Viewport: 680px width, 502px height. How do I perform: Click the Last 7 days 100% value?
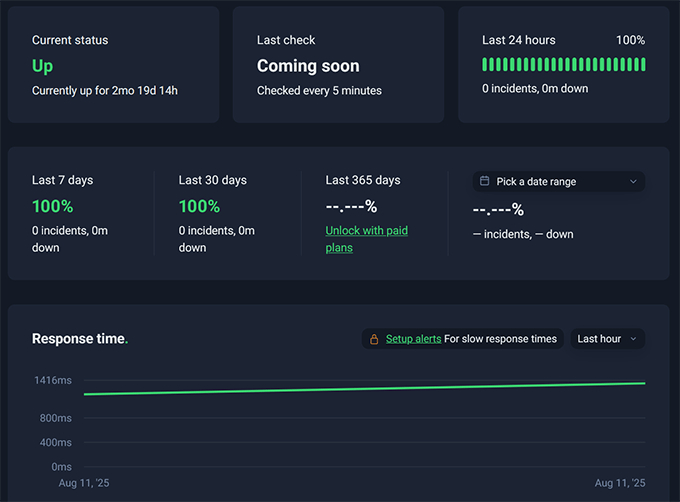pyautogui.click(x=52, y=206)
